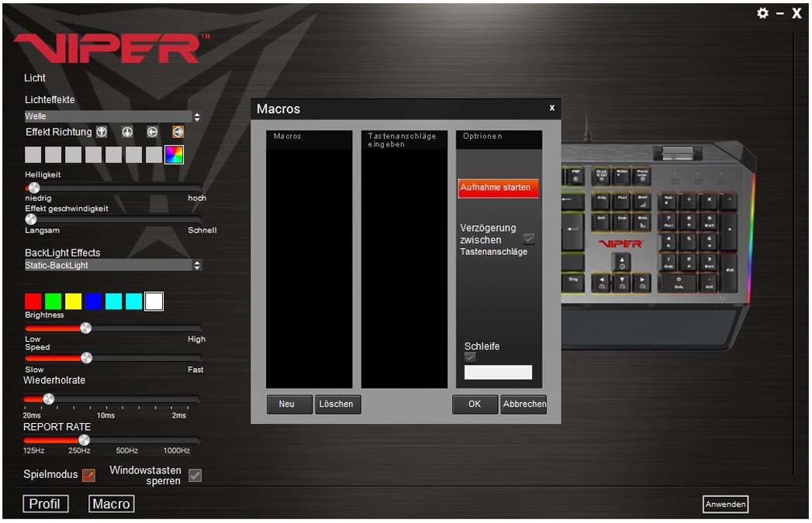Click the "Schnell" speed label
Viewport: 812px width, 523px height.
tap(202, 231)
